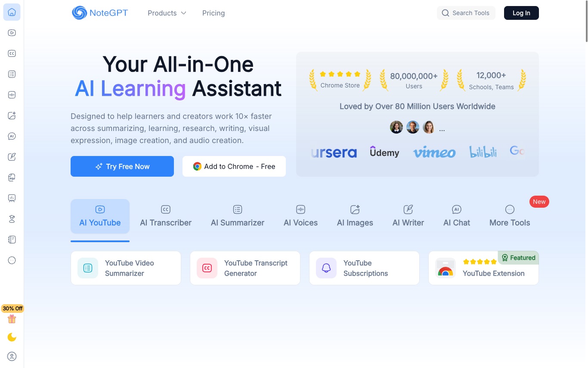Image resolution: width=588 pixels, height=368 pixels.
Task: Click the Search Tools field
Action: 466,13
